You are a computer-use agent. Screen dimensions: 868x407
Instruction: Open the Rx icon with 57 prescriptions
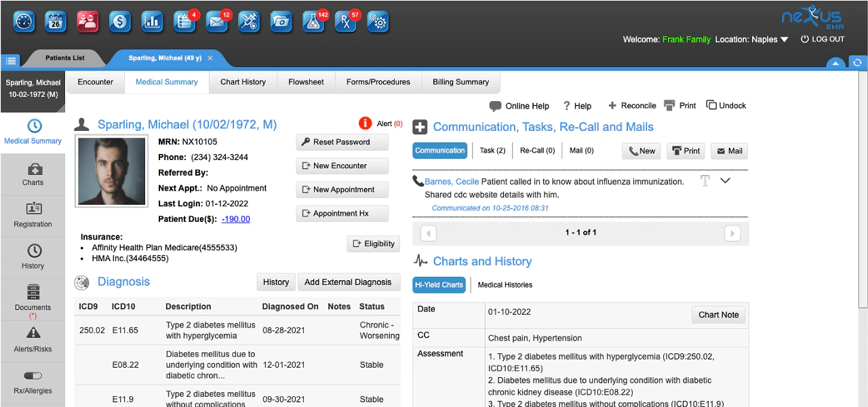[x=346, y=21]
